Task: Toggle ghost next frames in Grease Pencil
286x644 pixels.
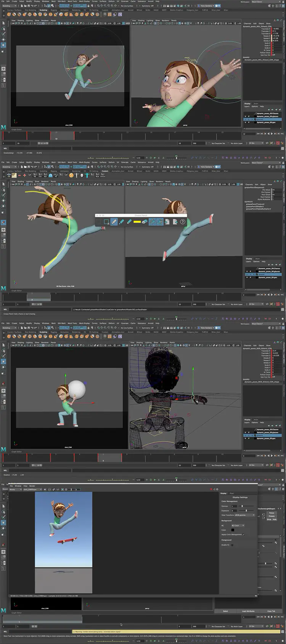Action: coord(160,222)
